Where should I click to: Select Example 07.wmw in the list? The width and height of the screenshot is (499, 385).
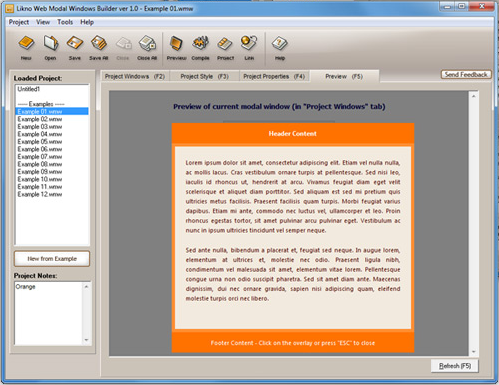pos(52,156)
